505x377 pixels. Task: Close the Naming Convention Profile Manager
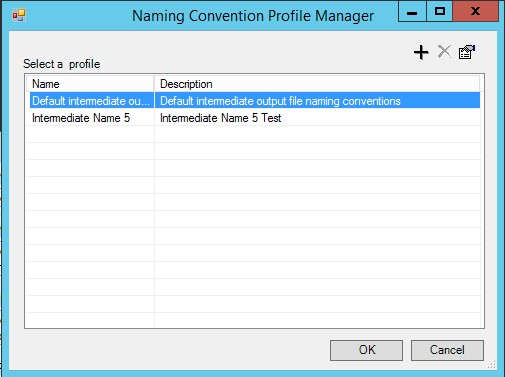pyautogui.click(x=475, y=12)
